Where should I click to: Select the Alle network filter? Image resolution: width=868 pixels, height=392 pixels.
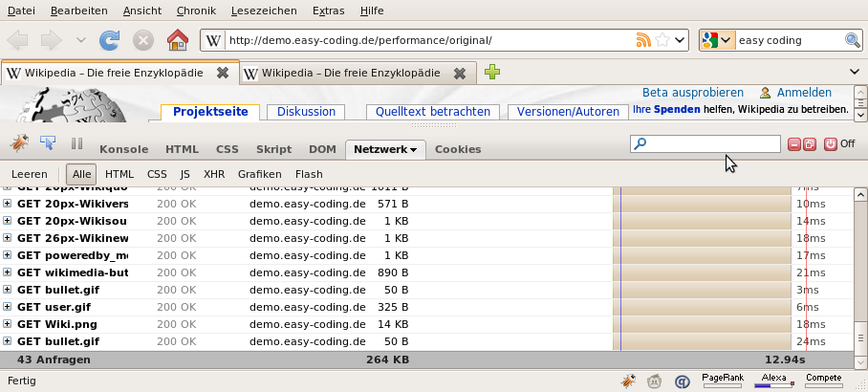pos(81,174)
